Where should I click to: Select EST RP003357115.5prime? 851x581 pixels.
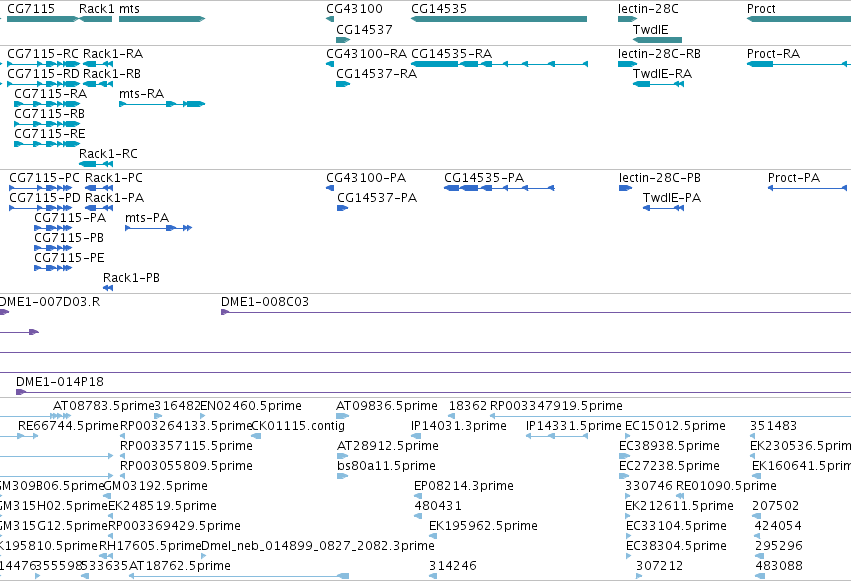click(123, 456)
